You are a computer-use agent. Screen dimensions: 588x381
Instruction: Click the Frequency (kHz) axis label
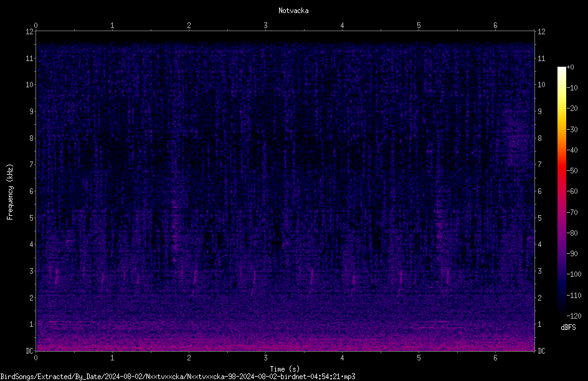tap(10, 191)
